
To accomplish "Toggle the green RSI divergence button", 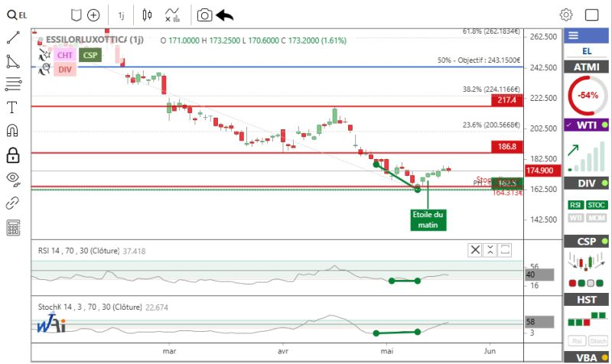I will point(575,205).
